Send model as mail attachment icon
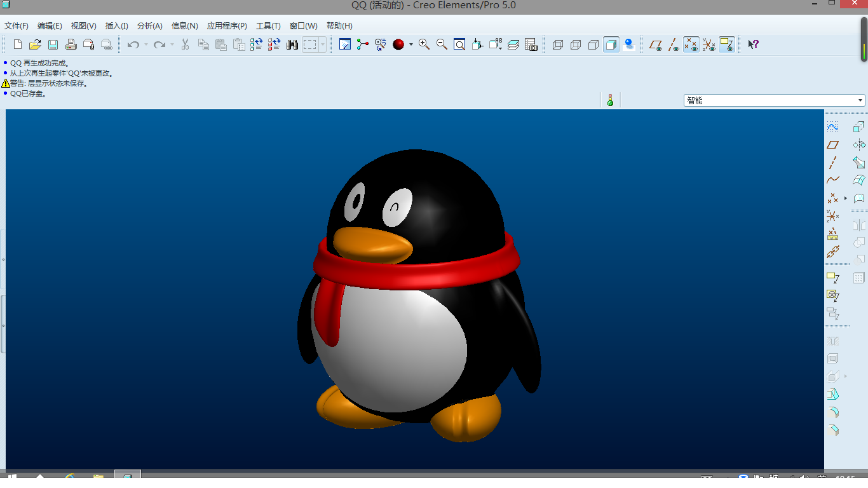Image resolution: width=868 pixels, height=488 pixels. click(89, 44)
